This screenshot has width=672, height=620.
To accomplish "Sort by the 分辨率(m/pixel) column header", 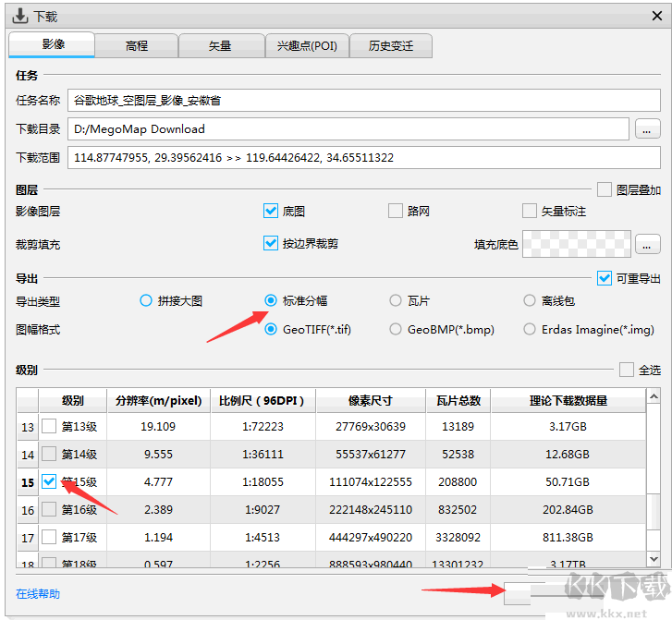I will coord(158,401).
